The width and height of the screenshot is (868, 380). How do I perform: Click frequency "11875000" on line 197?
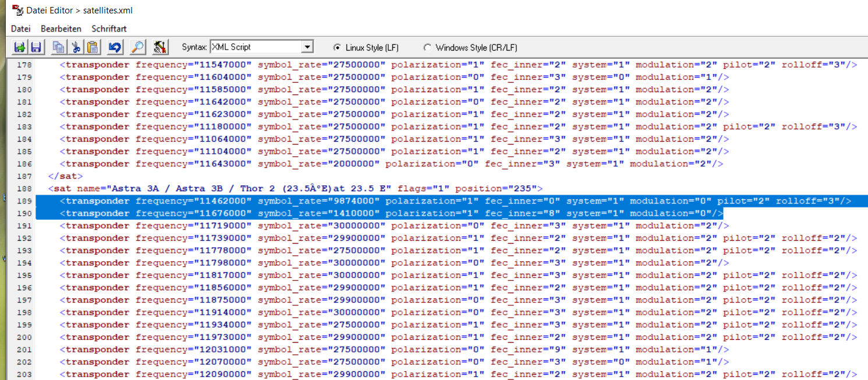[x=223, y=300]
